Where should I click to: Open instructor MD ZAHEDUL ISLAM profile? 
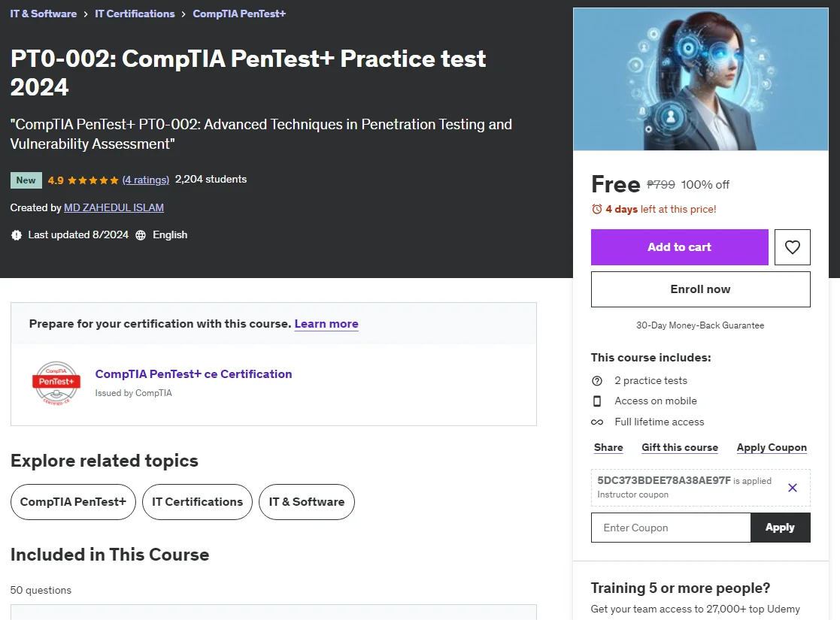114,207
